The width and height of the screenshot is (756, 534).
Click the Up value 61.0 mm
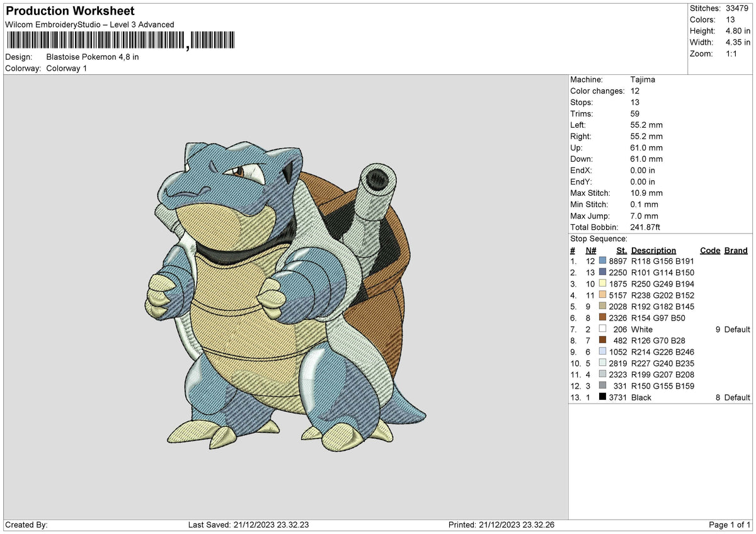(x=646, y=147)
